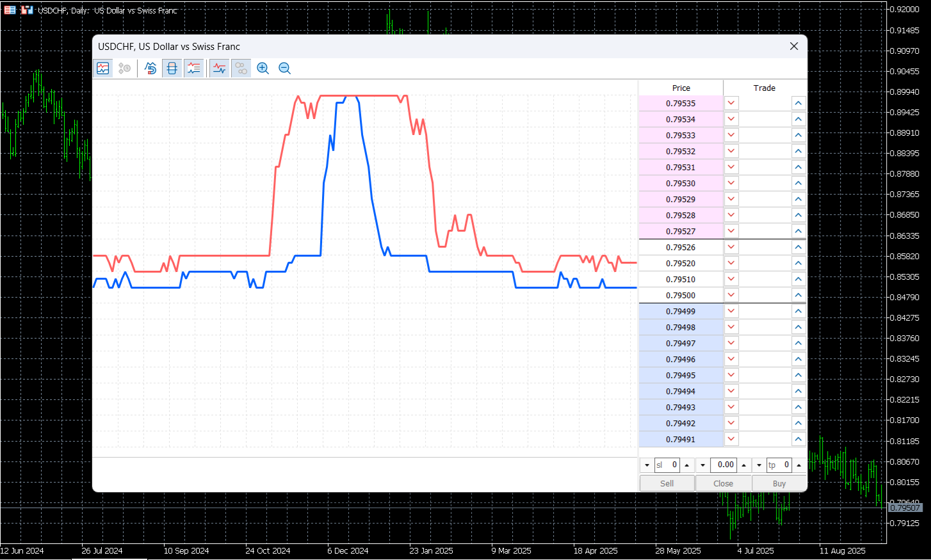Click red down arrow at price 0.79495
The height and width of the screenshot is (560, 931).
point(731,375)
